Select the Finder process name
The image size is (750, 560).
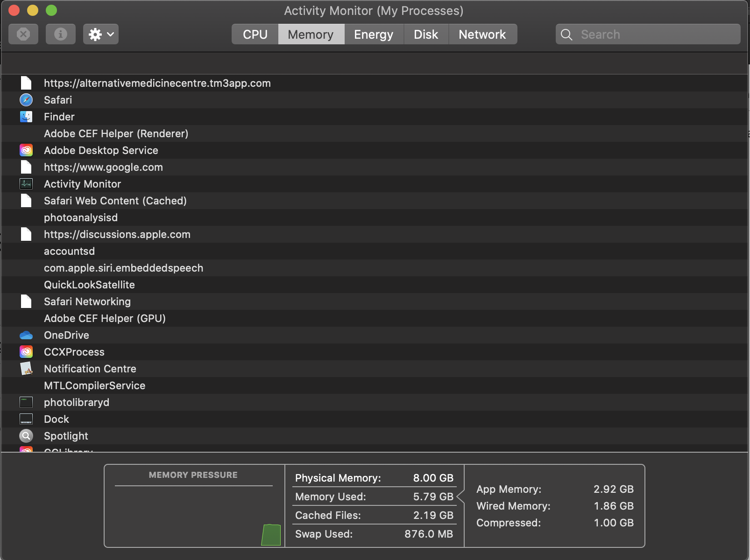tap(59, 117)
